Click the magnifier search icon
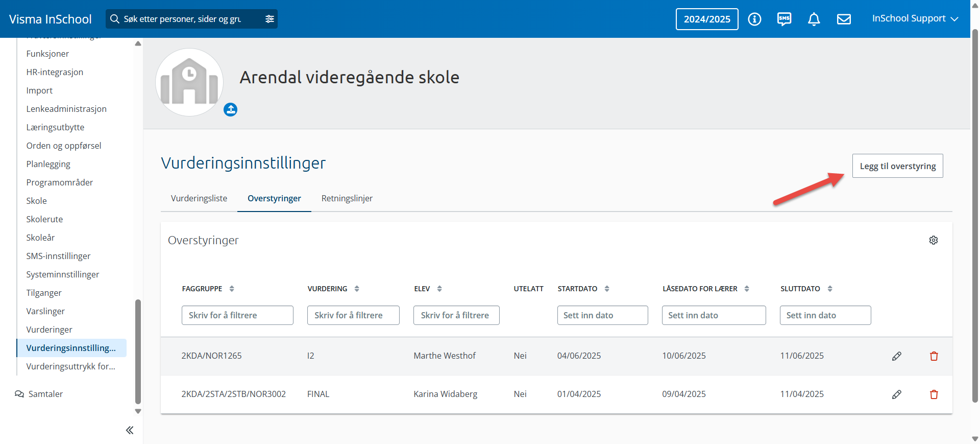The width and height of the screenshot is (980, 444). pyautogui.click(x=115, y=19)
